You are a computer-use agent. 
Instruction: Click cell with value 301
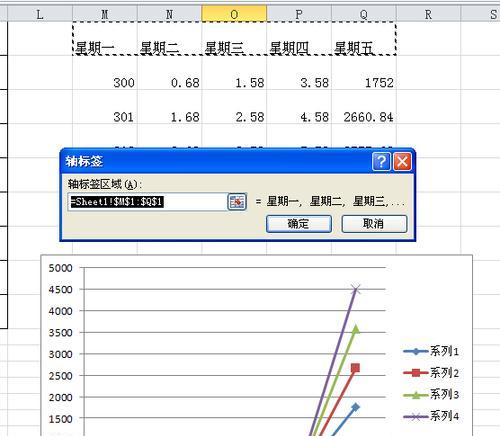pos(105,107)
